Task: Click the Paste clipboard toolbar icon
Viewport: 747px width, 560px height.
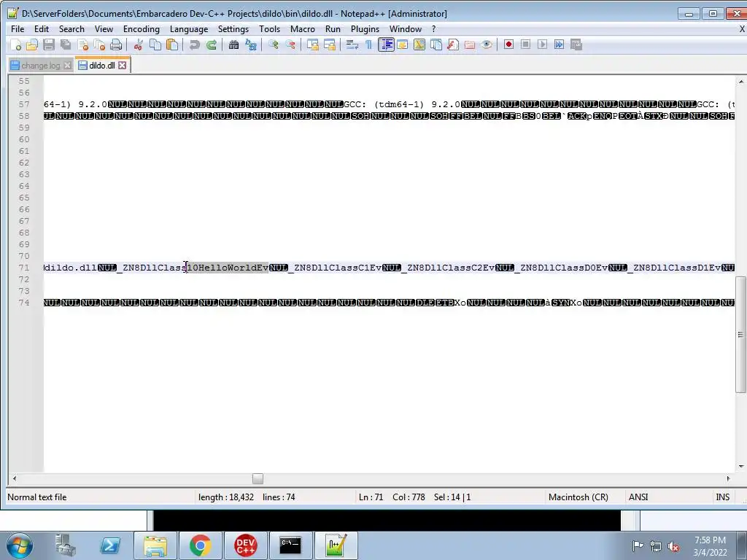Action: (x=172, y=44)
